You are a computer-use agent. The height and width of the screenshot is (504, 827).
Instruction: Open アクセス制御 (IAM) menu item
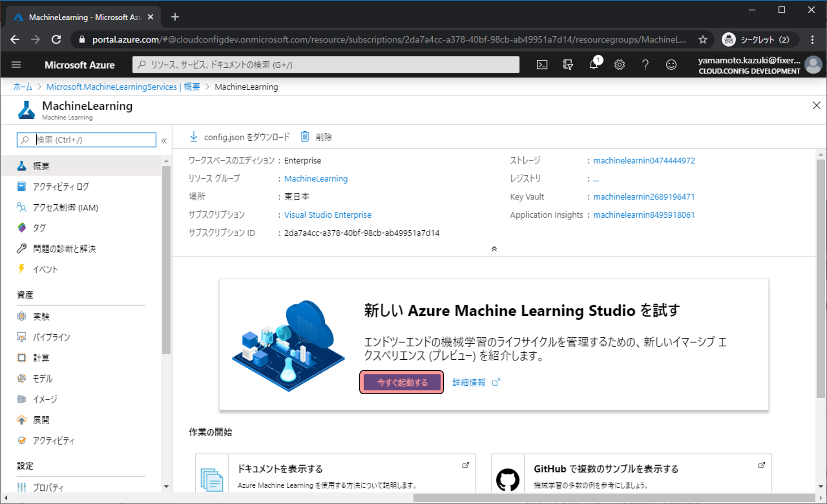tap(65, 207)
